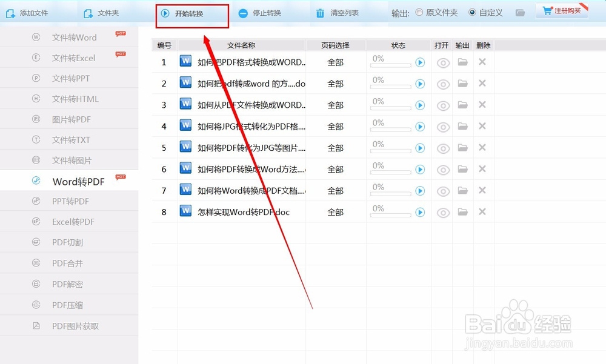Play conversion for file row 8
Viewport: 606px width, 364px height.
click(x=420, y=212)
